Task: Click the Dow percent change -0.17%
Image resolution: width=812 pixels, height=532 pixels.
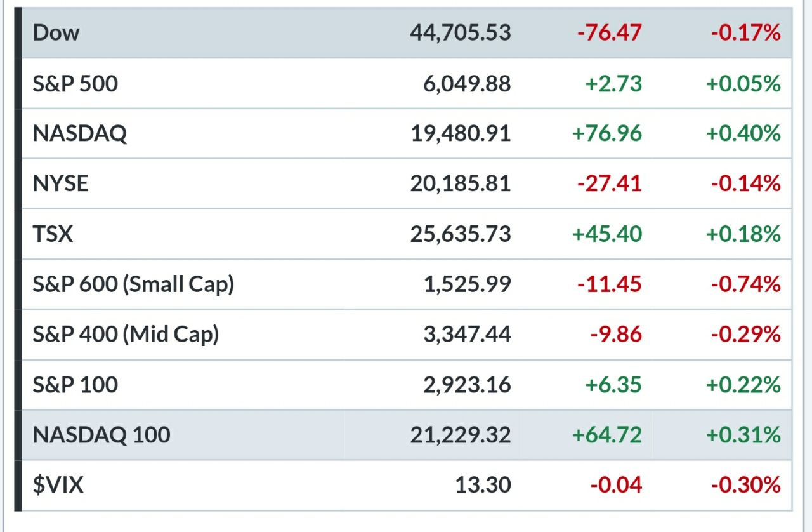Action: (x=746, y=33)
